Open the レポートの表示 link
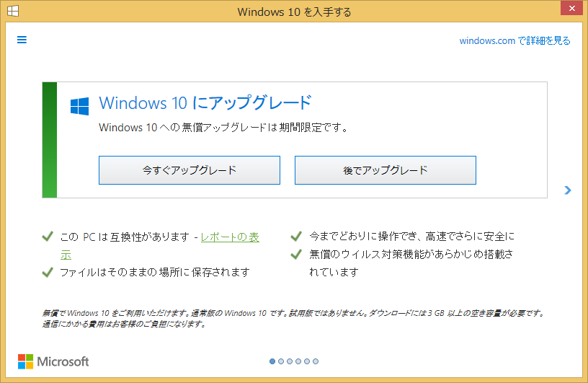 click(230, 237)
